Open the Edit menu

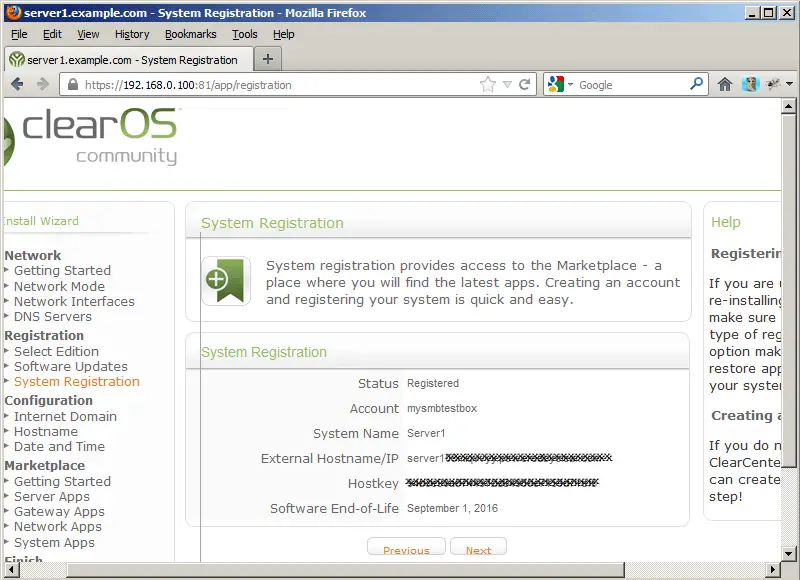click(52, 34)
